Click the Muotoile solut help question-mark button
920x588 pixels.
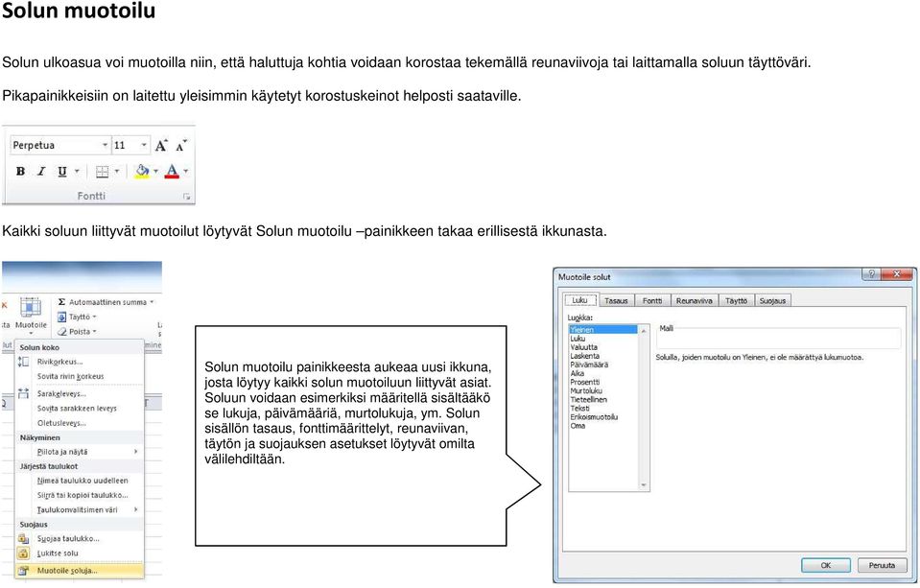point(871,274)
